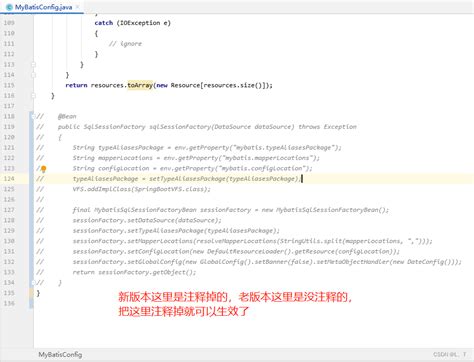The image size is (474, 362).
Task: Click the VFS.addImplClass comment line
Action: click(x=142, y=189)
